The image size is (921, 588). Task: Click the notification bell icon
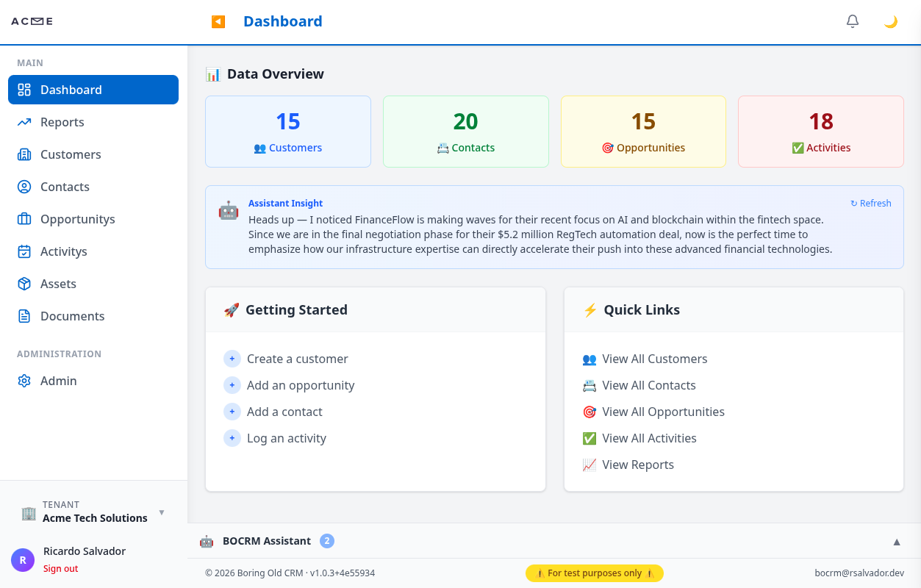pyautogui.click(x=852, y=21)
